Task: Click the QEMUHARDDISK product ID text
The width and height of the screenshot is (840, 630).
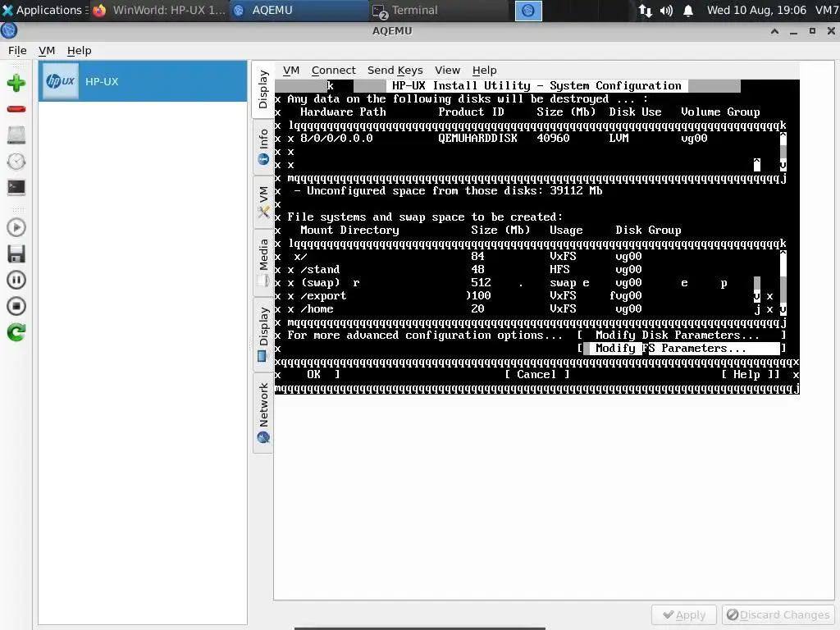Action: 478,138
